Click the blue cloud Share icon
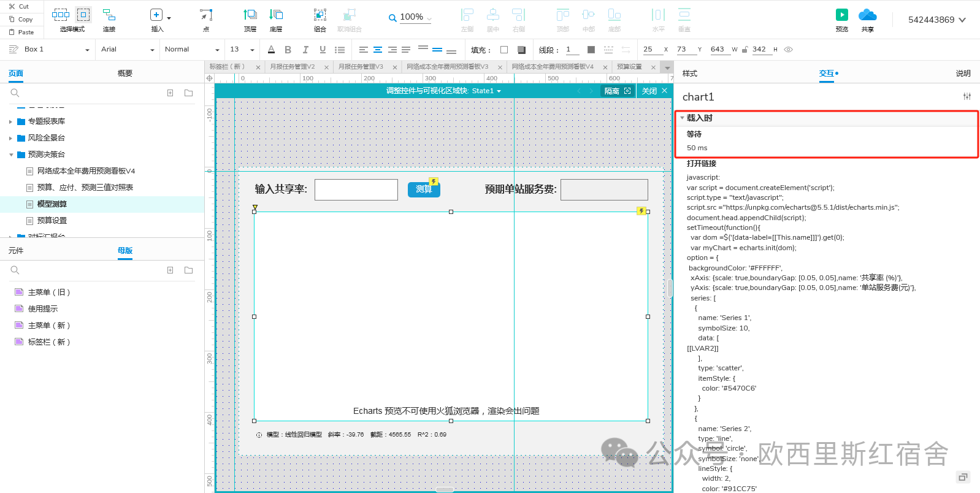This screenshot has height=493, width=980. click(x=867, y=15)
